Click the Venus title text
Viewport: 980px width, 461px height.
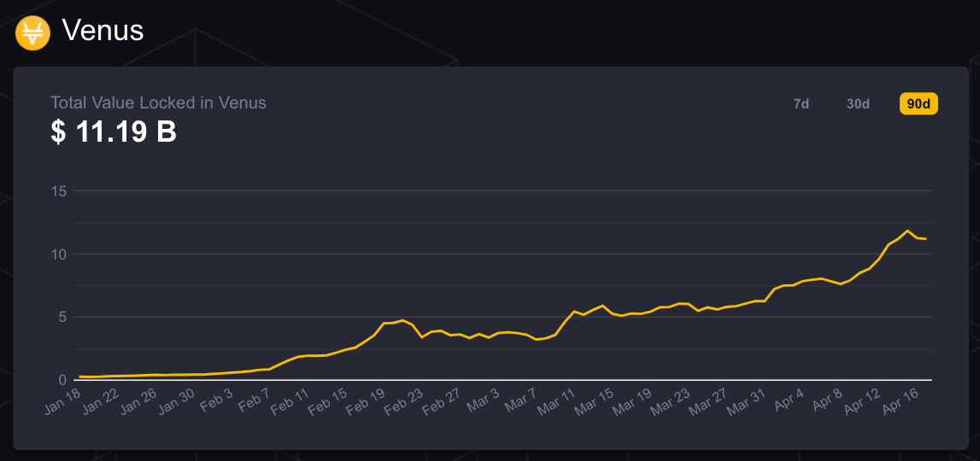coord(103,32)
